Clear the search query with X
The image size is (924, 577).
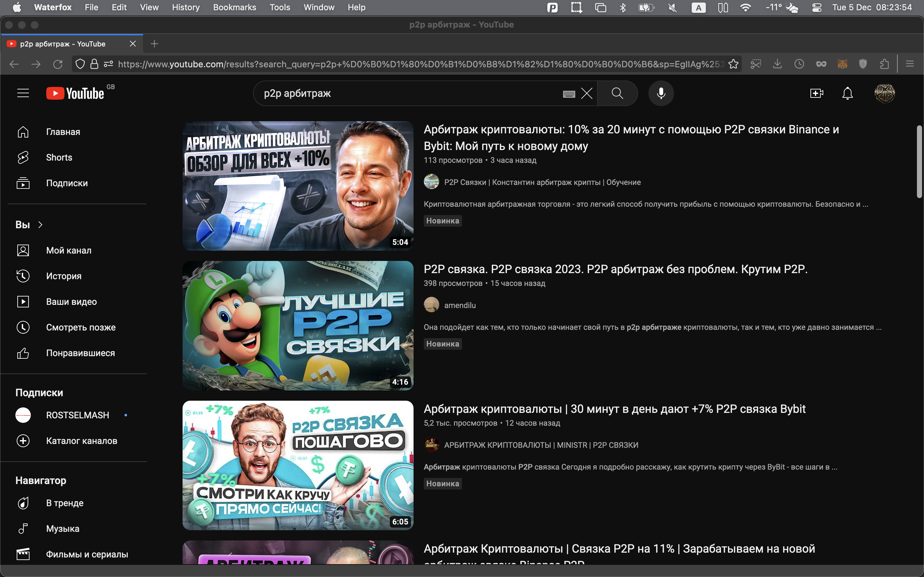[586, 93]
